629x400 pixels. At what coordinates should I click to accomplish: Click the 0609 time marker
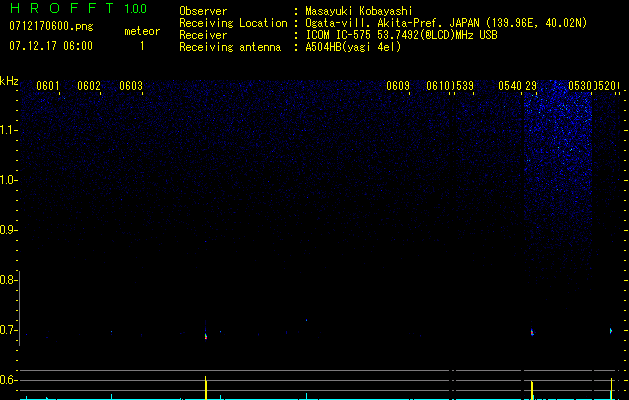coord(398,86)
